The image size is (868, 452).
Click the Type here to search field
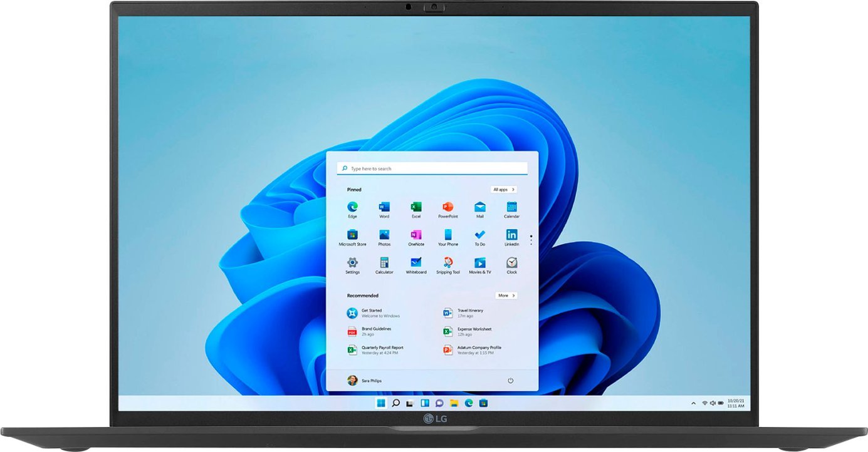tap(432, 168)
